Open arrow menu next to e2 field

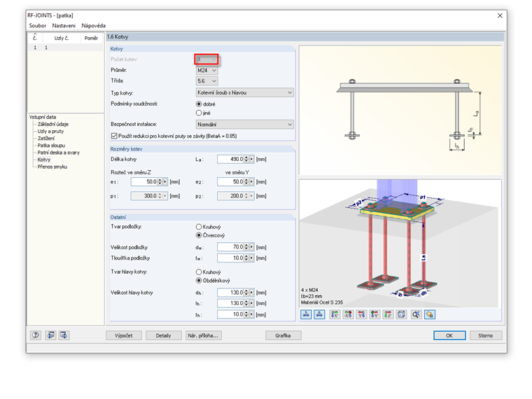click(x=251, y=182)
